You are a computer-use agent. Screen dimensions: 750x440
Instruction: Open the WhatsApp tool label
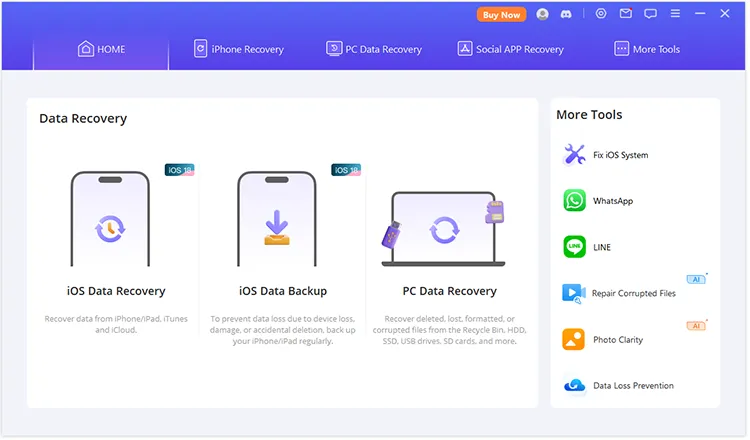point(613,201)
